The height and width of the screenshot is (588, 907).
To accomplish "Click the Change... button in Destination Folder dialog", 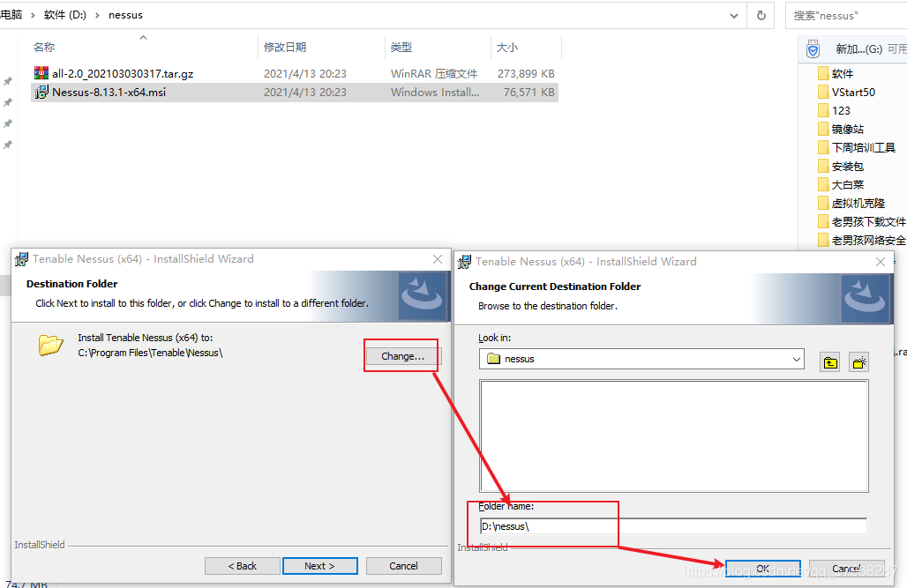I will pyautogui.click(x=402, y=356).
